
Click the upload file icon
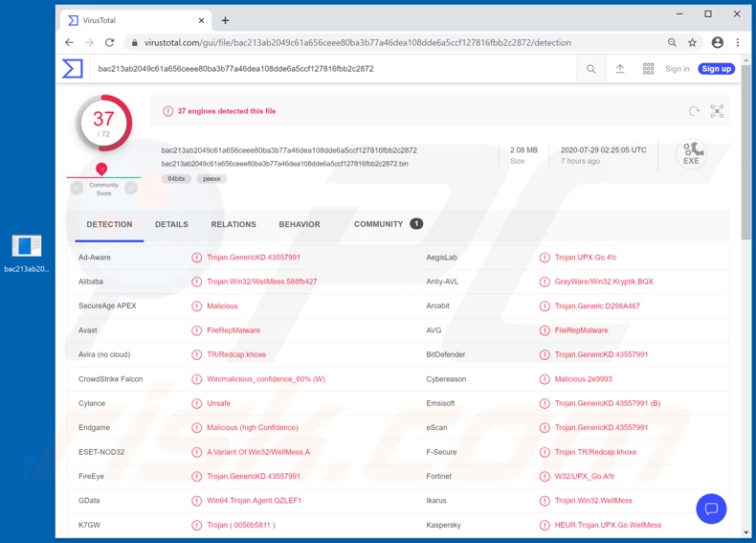pyautogui.click(x=620, y=69)
